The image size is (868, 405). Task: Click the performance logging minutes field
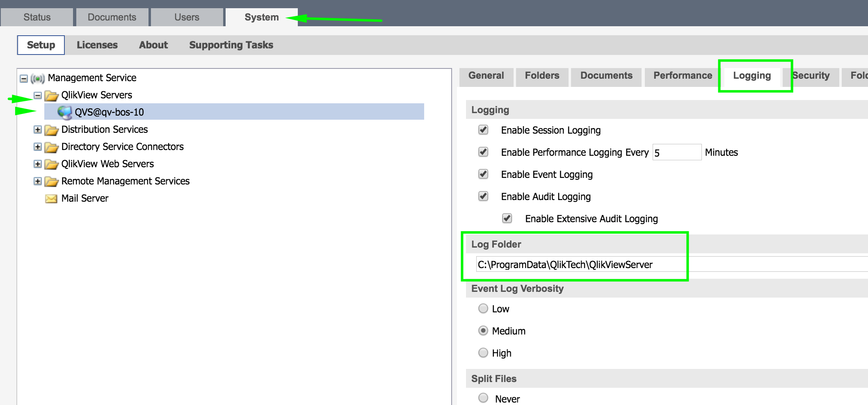[x=676, y=152]
